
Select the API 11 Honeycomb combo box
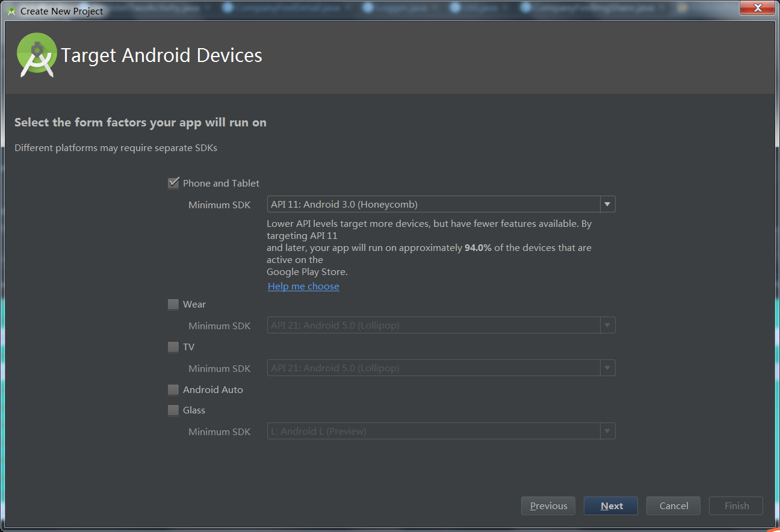[x=441, y=205]
